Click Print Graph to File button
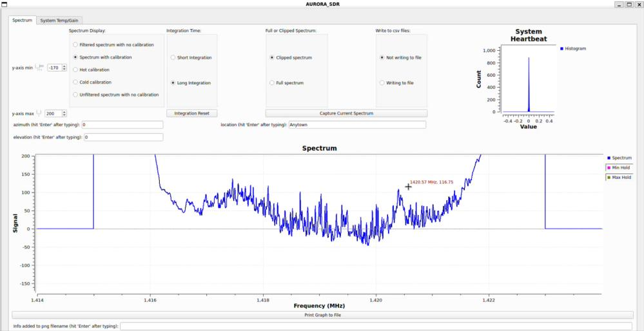 click(x=322, y=315)
